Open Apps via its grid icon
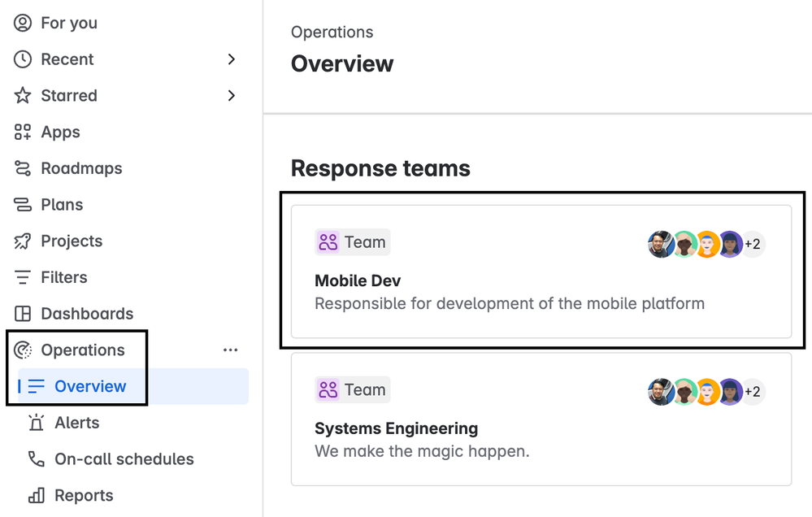Viewport: 812px width, 517px height. click(x=23, y=133)
